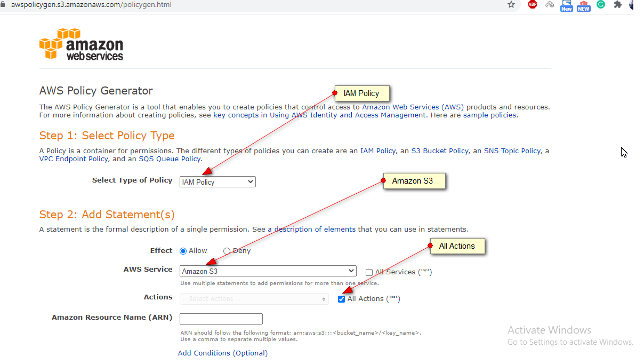Click the bookmark star icon
Viewport: 644px width, 364px height.
(x=511, y=5)
